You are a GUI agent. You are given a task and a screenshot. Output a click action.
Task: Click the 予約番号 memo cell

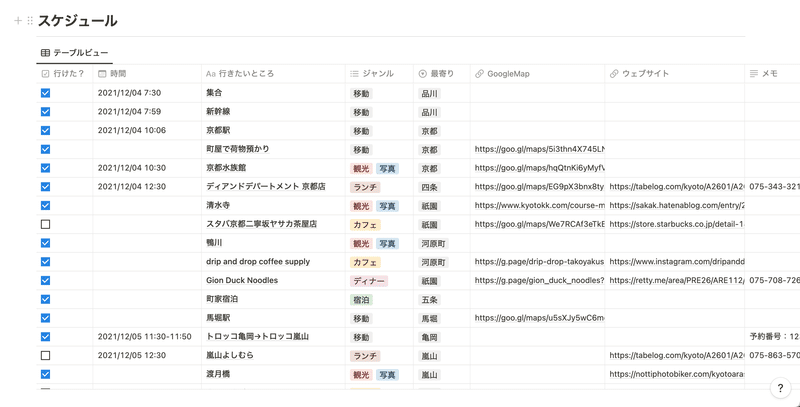[772, 337]
